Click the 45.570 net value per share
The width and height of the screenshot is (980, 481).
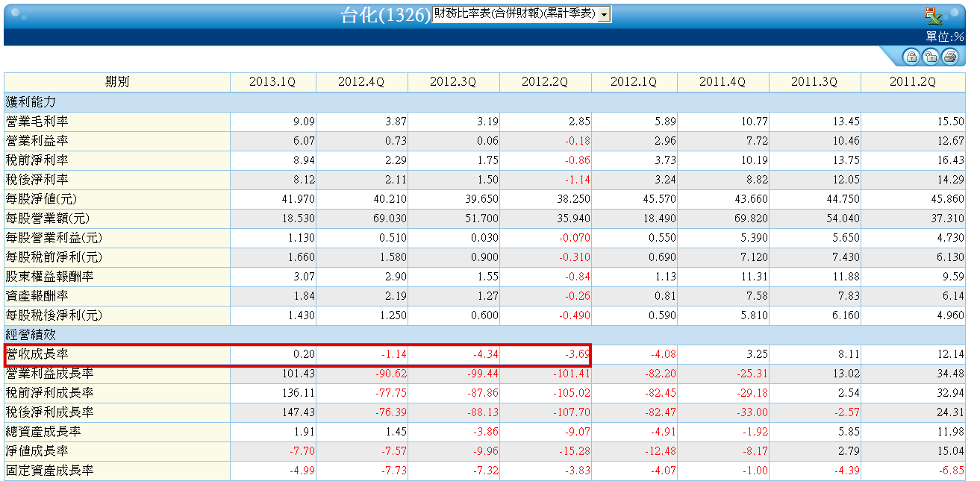(661, 199)
